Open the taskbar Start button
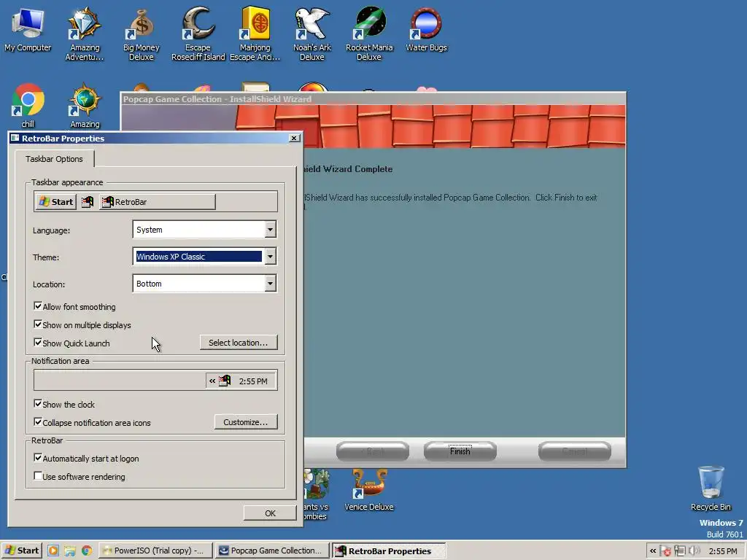The height and width of the screenshot is (560, 747). tap(21, 551)
